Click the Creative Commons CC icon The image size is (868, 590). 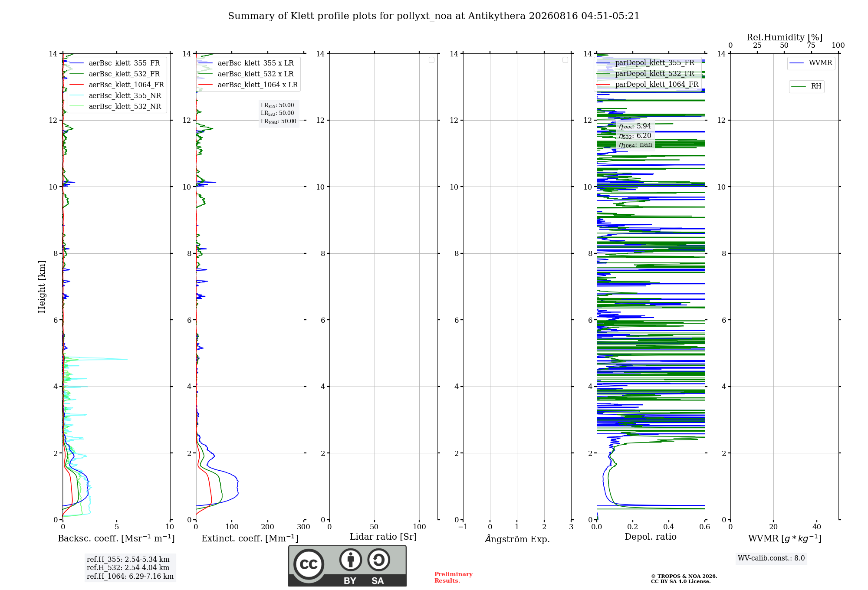click(x=309, y=564)
